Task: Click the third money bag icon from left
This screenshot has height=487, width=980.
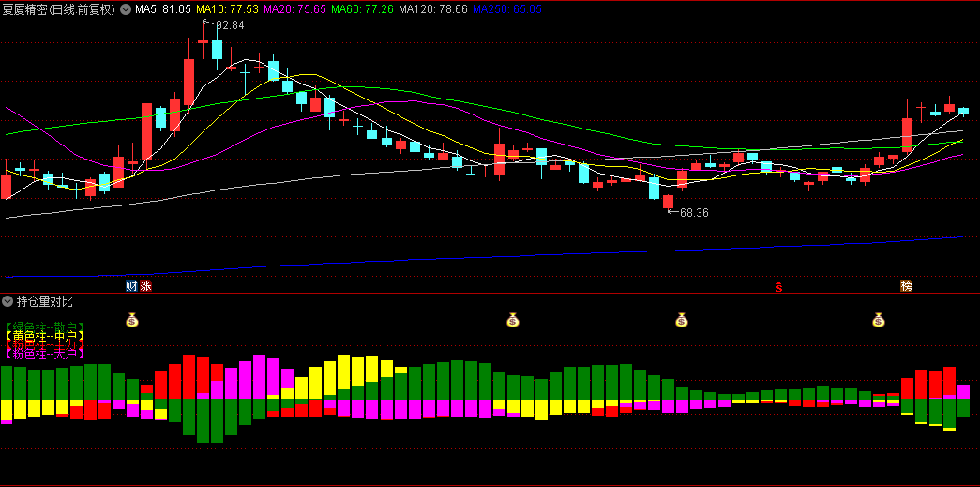Action: coord(681,320)
